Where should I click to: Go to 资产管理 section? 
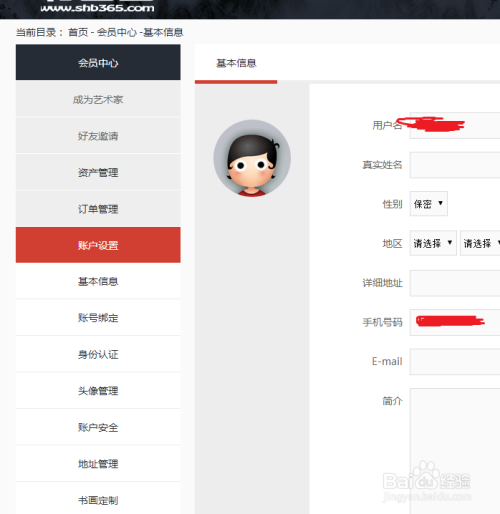click(98, 172)
